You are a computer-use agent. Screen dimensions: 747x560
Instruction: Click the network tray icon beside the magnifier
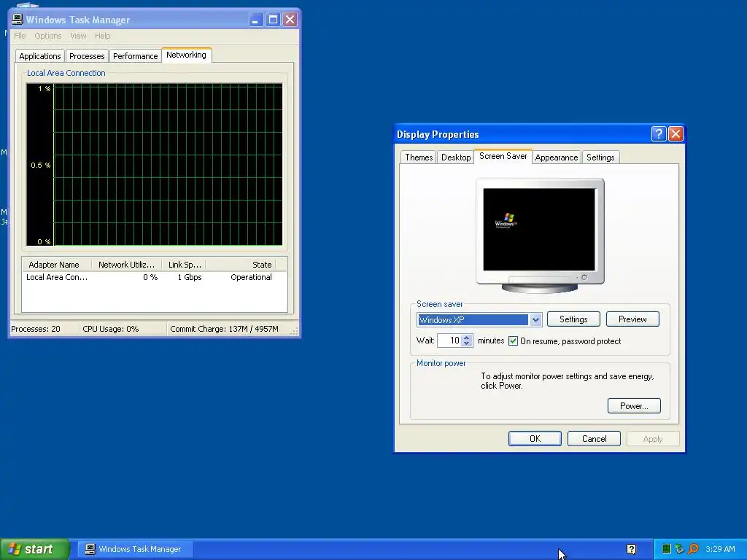[x=680, y=549]
